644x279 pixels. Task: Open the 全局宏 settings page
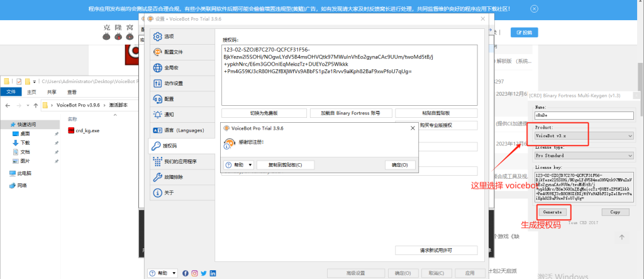tap(182, 68)
